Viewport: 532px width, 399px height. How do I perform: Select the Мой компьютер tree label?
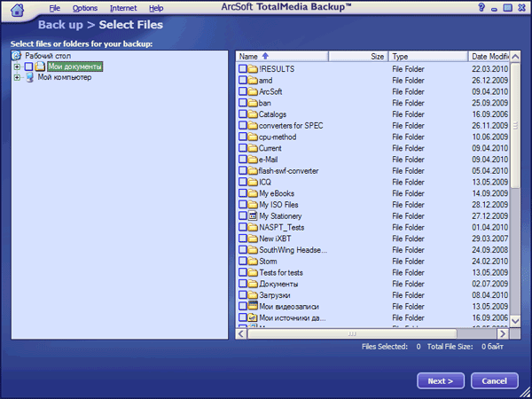coord(65,77)
